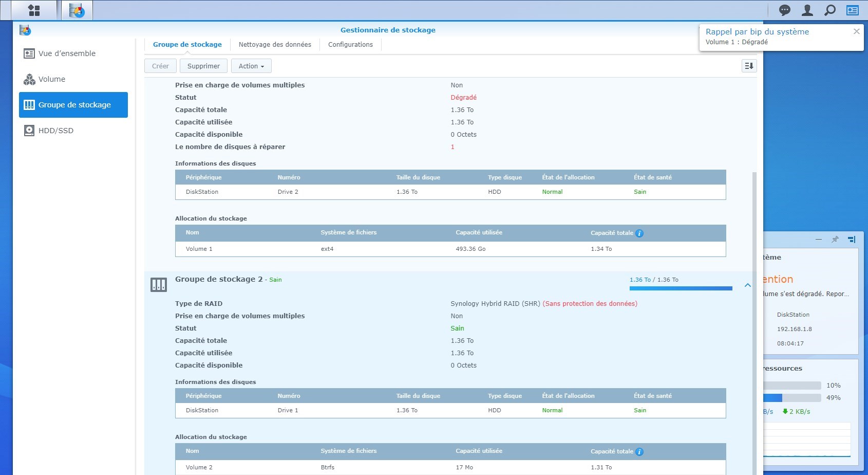
Task: Click the Supprimer button
Action: pos(203,66)
